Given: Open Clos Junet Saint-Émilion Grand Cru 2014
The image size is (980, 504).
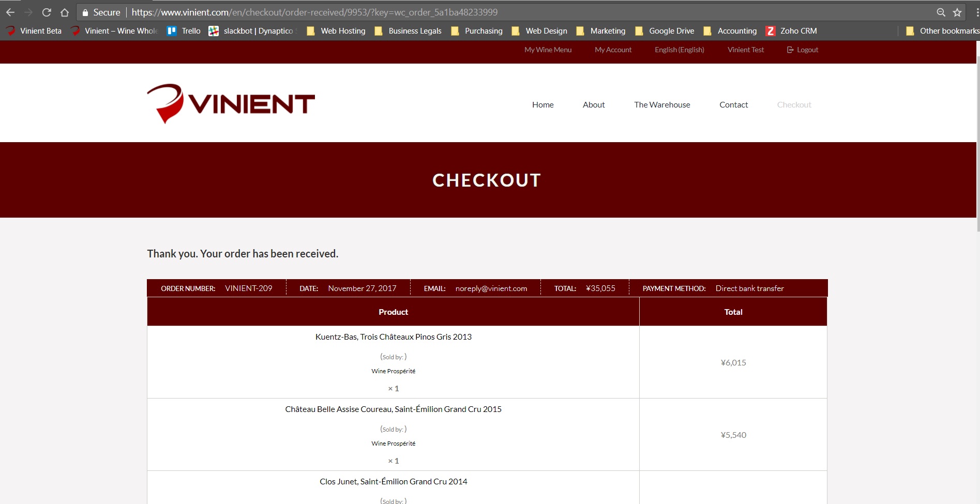Looking at the screenshot, I should click(393, 481).
